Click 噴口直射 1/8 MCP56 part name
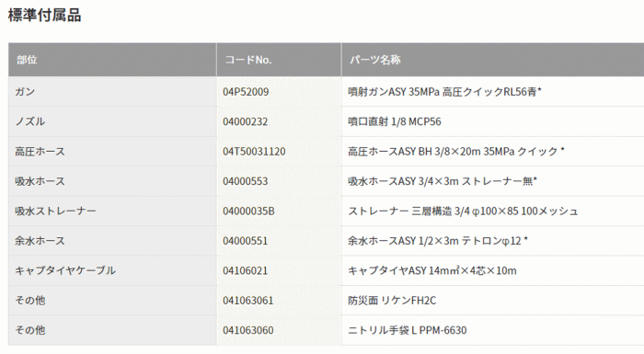The height and width of the screenshot is (354, 644). pos(395,121)
